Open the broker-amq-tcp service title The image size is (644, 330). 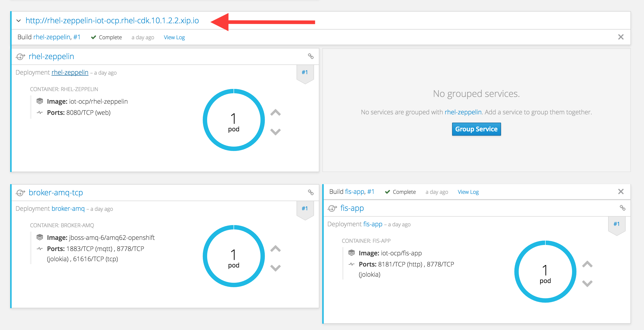[56, 192]
